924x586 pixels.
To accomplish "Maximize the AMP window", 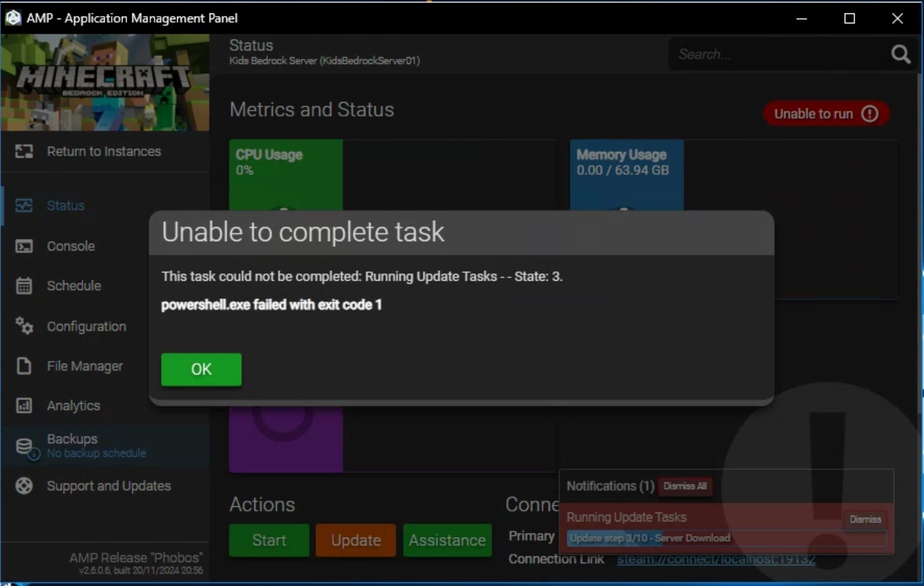I will [x=849, y=18].
